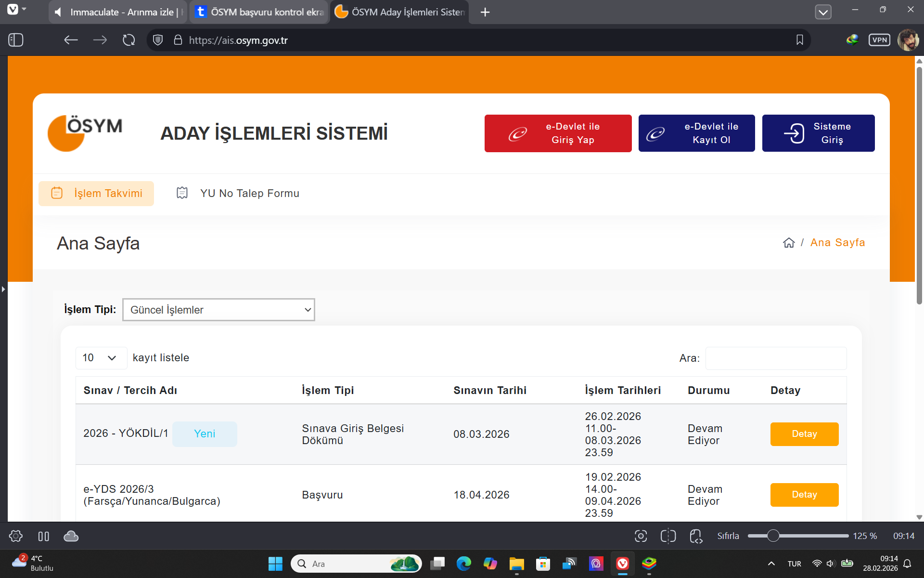
Task: Click the e-Devlet ile Giriş Yap button
Action: pos(558,133)
